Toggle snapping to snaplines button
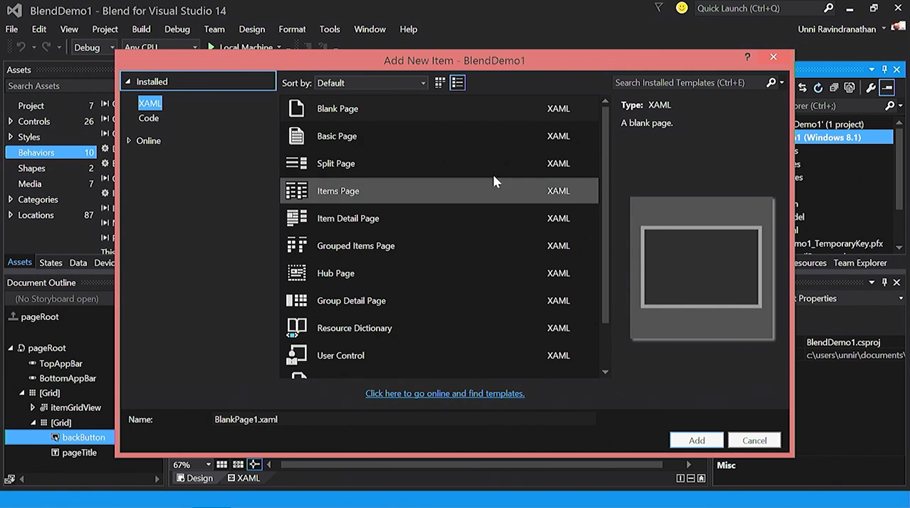The height and width of the screenshot is (508, 910). 254,464
